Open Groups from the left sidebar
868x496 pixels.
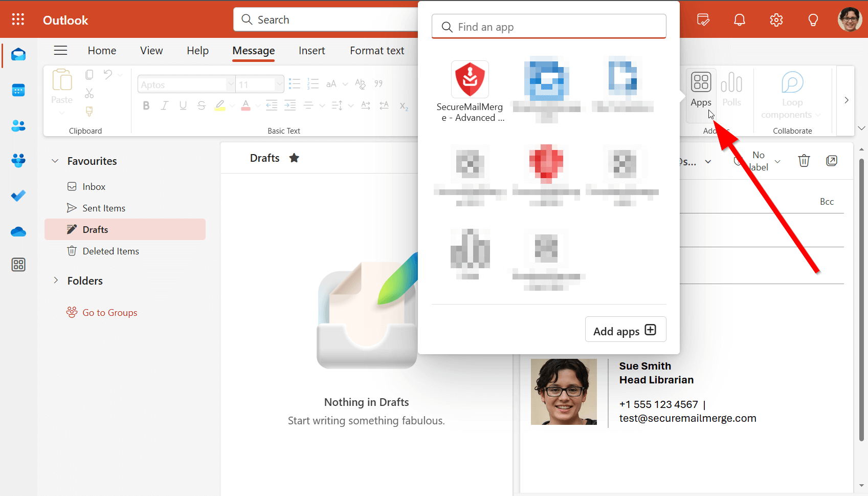[x=18, y=160]
